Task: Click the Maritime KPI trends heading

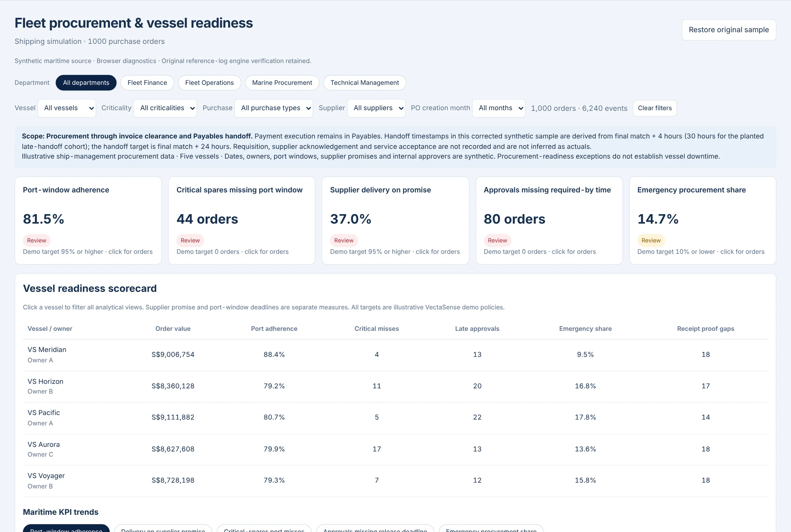Action: point(60,512)
